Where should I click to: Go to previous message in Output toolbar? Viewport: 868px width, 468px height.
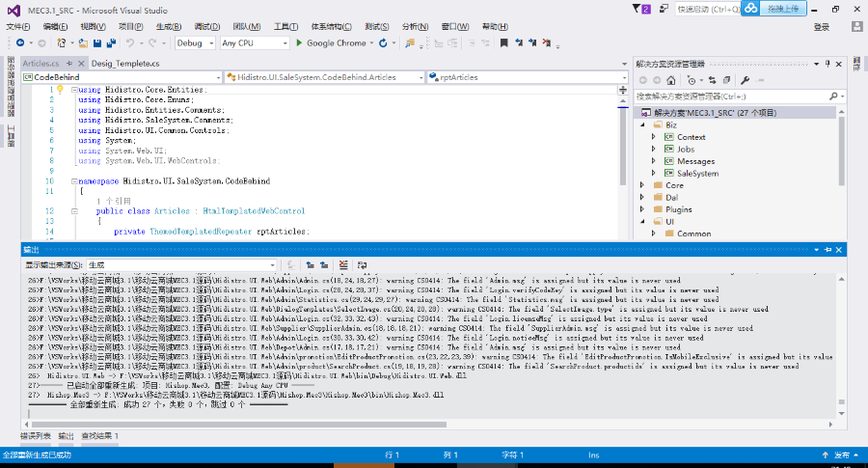click(310, 264)
